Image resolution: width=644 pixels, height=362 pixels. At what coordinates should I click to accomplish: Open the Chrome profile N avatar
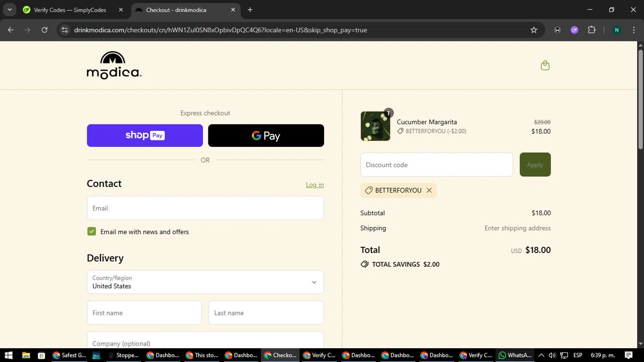(x=617, y=30)
